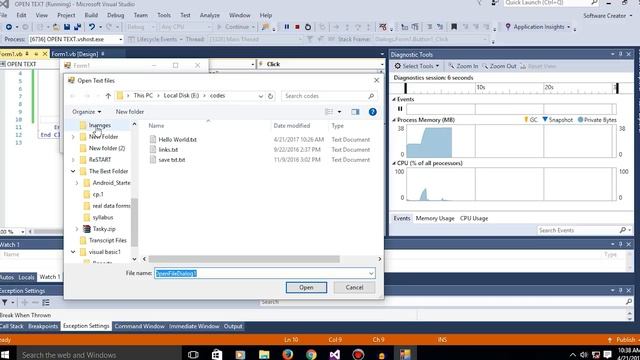Viewport: 640px width, 360px height.
Task: Navigate up one folder with the arrow
Action: [x=108, y=96]
